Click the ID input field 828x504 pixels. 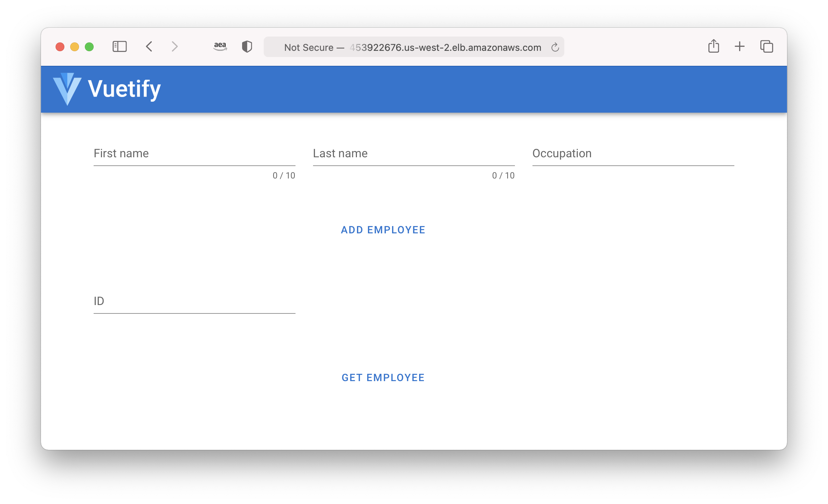[x=195, y=305]
